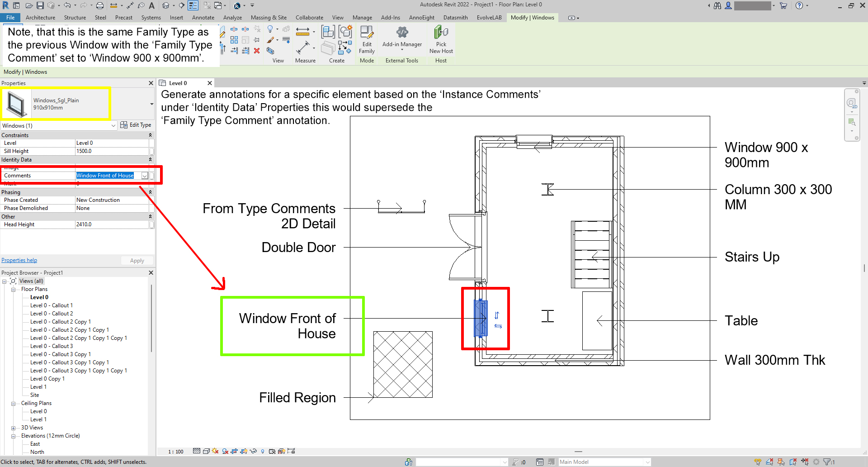
Task: Open the default 3D view
Action: (x=166, y=5)
